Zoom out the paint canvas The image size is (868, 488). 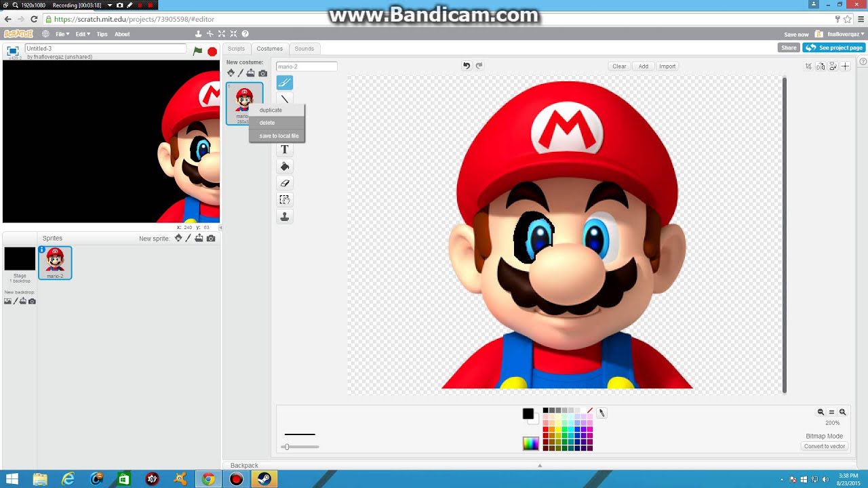(x=821, y=412)
